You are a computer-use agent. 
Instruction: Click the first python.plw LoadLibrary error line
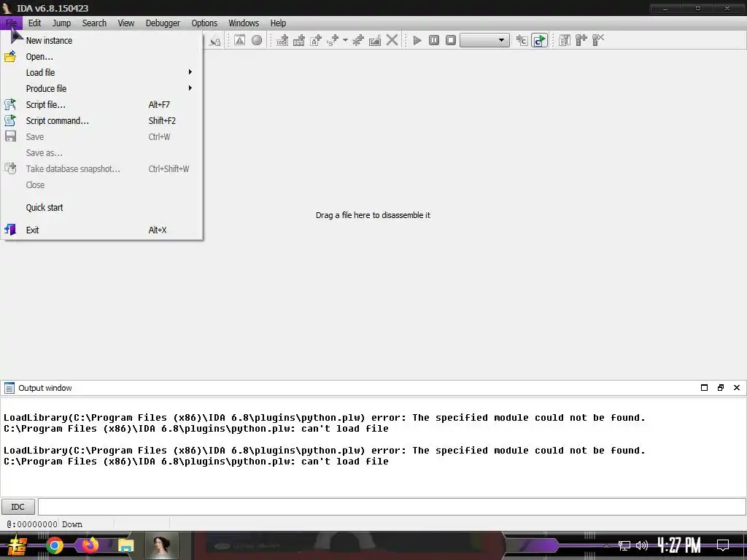tap(325, 418)
